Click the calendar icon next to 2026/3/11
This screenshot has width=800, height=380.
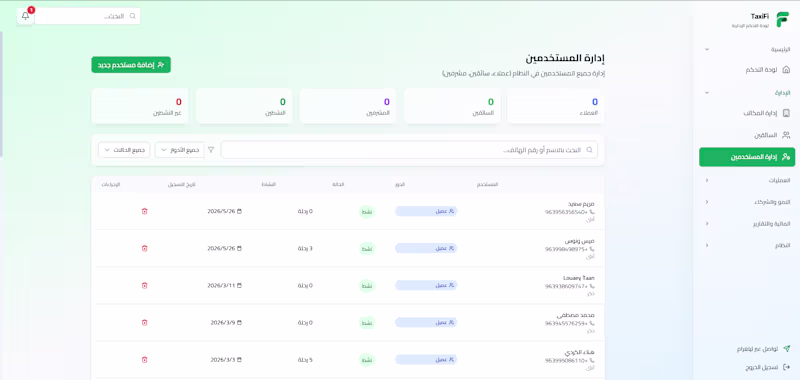(239, 286)
